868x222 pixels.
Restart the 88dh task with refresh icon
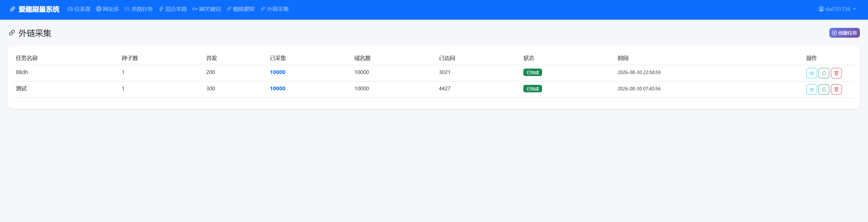pos(824,73)
